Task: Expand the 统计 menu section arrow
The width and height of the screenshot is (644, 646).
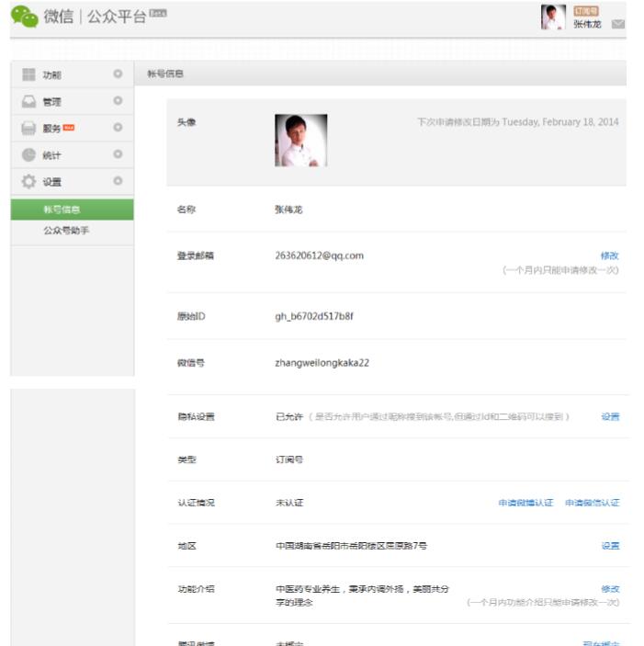Action: [x=118, y=154]
